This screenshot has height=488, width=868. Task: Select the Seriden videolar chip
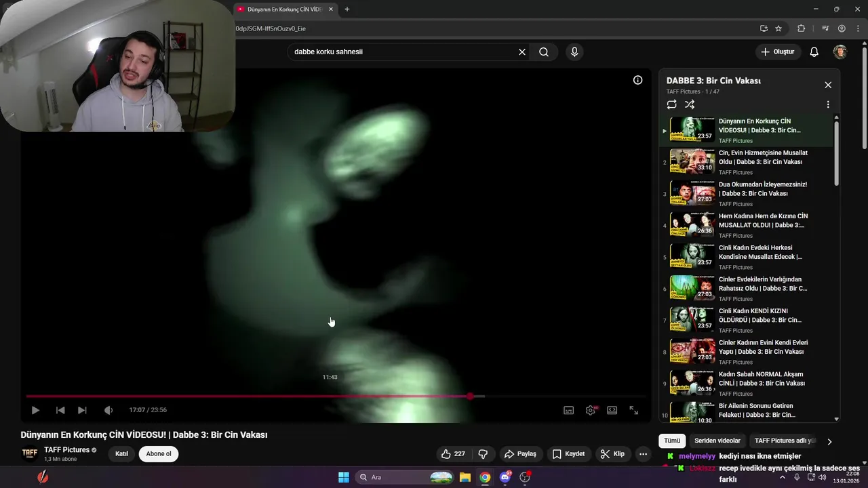pos(717,441)
